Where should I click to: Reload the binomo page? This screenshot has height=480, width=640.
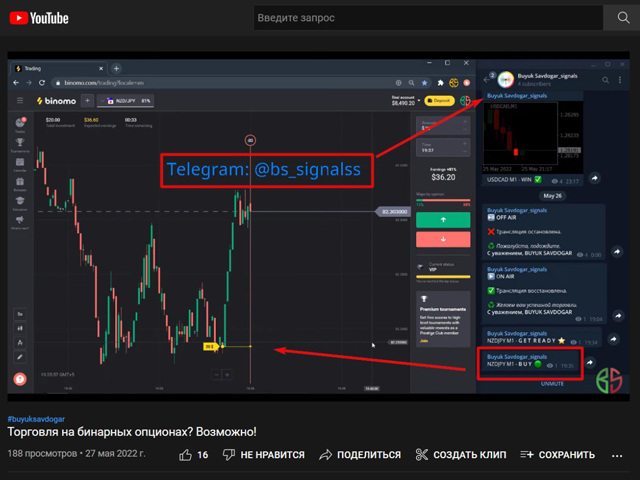click(x=42, y=83)
